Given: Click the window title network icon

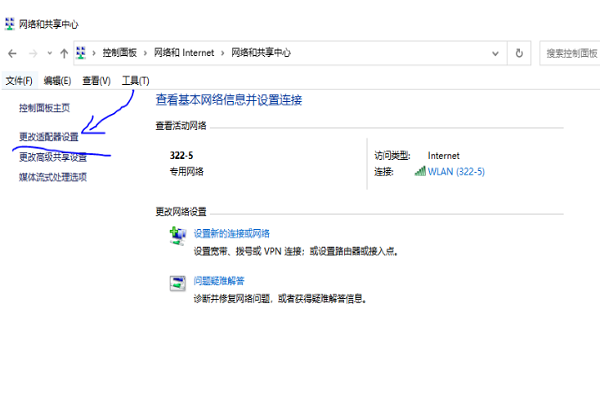Looking at the screenshot, I should tap(10, 24).
